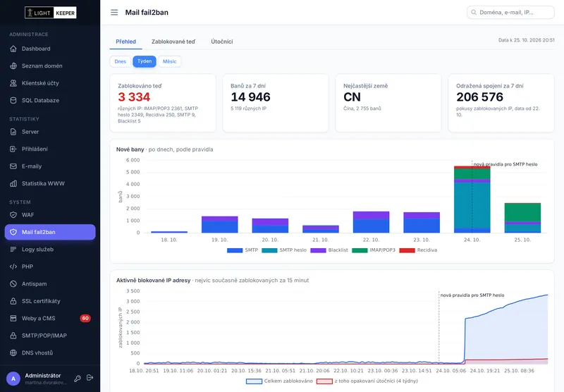Click the Zablokováno teď value 3 334
This screenshot has width=564, height=392.
point(134,97)
